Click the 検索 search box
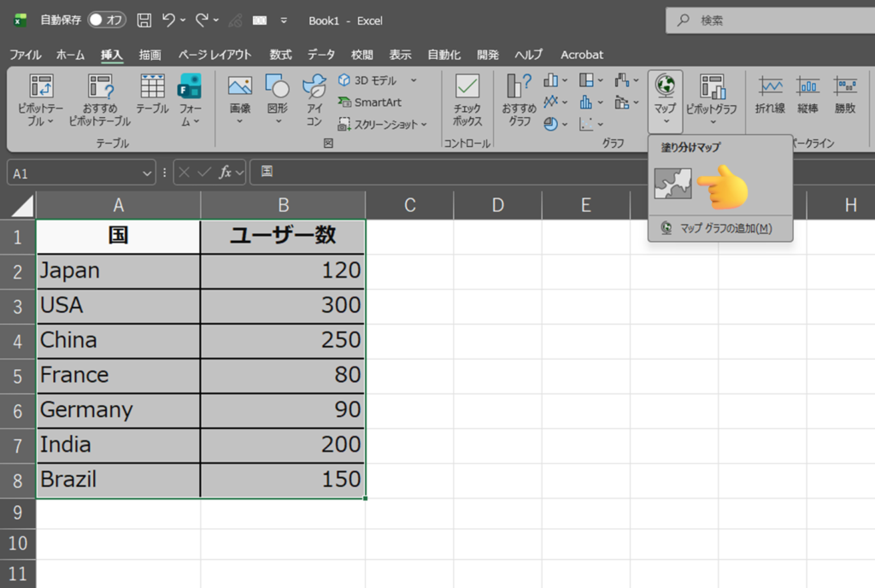Image resolution: width=875 pixels, height=588 pixels. pos(769,20)
